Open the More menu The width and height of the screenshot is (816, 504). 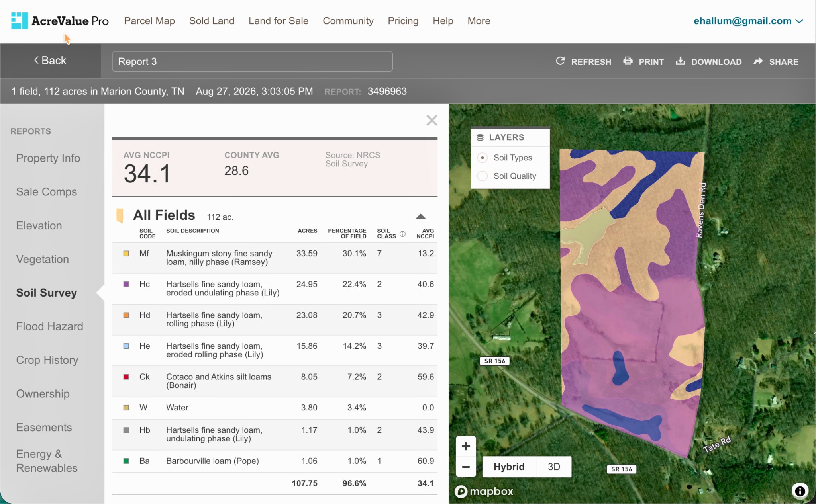(479, 21)
